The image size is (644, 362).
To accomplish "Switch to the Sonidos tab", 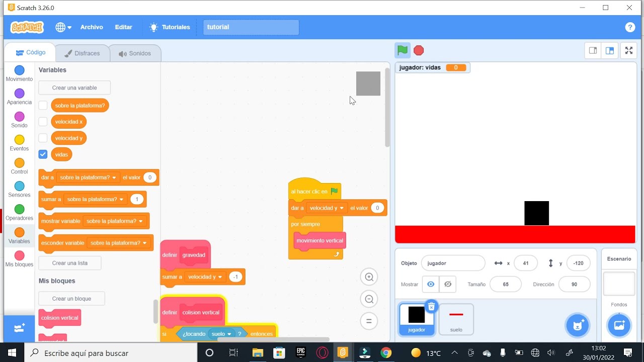I will [x=135, y=53].
